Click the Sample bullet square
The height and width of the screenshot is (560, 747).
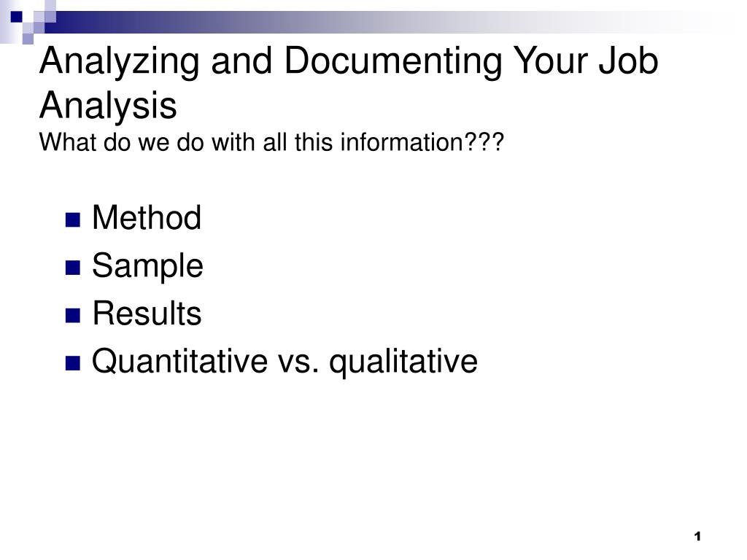[x=73, y=268]
